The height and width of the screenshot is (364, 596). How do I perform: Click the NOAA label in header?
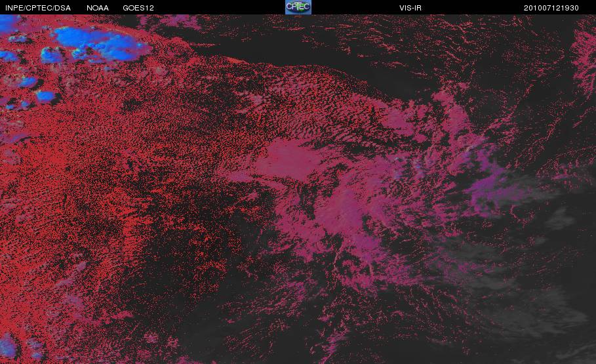click(98, 8)
